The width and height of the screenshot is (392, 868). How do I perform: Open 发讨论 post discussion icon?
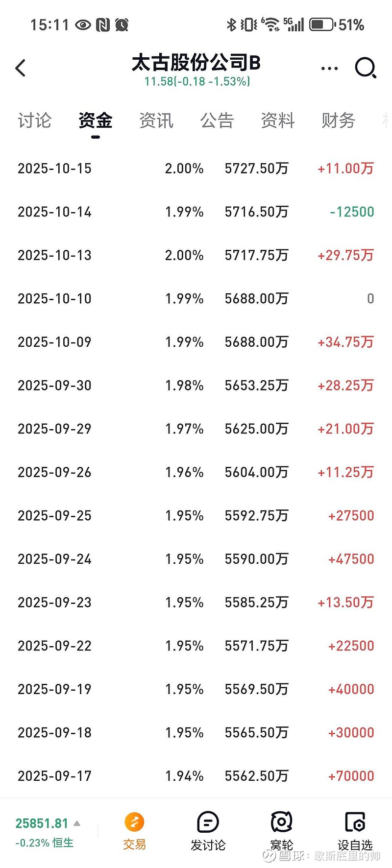click(208, 822)
